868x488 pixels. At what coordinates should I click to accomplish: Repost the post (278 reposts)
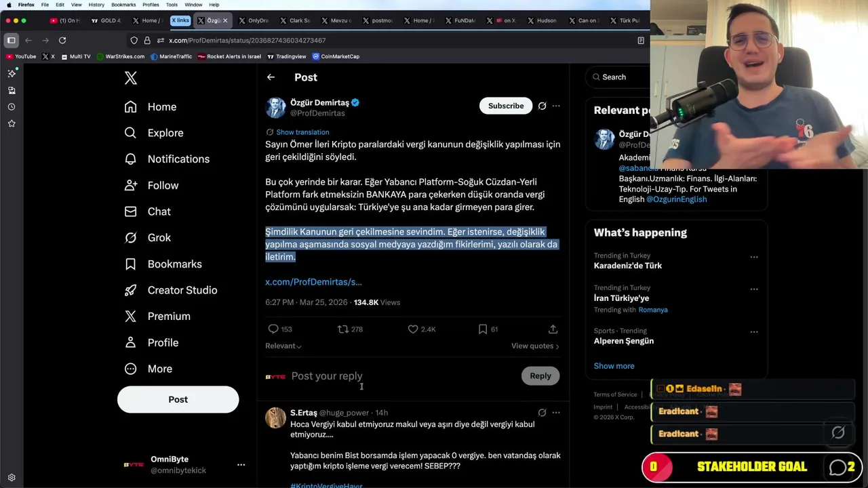(343, 329)
